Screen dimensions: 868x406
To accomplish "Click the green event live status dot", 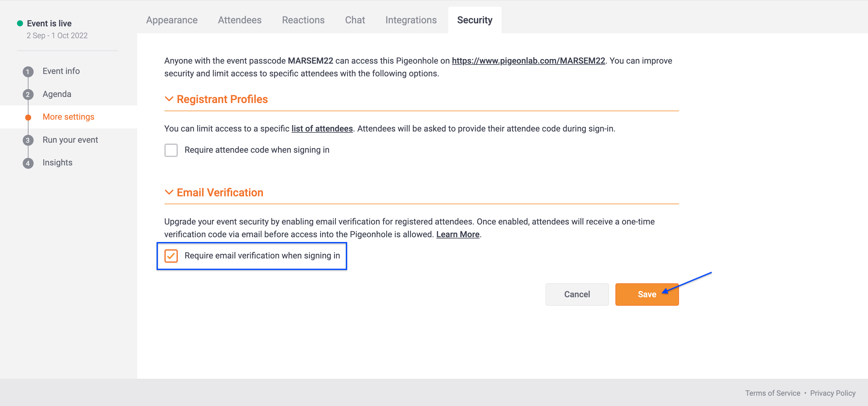I will pos(20,23).
